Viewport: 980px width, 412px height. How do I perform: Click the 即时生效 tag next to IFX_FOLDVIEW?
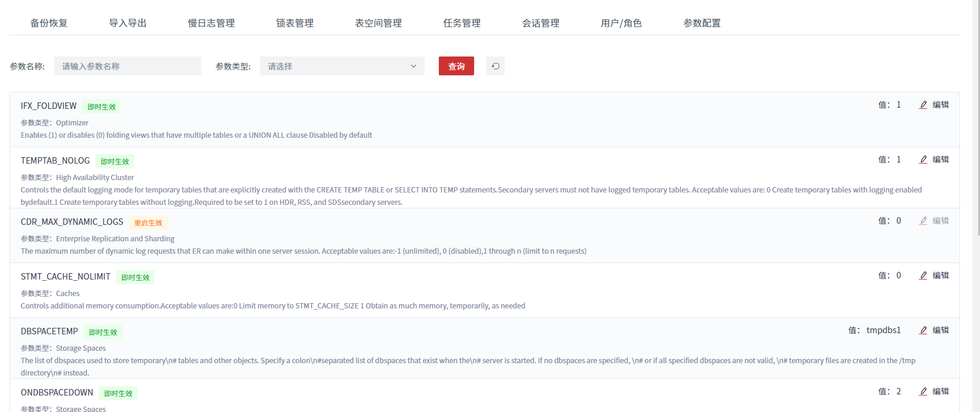point(102,107)
